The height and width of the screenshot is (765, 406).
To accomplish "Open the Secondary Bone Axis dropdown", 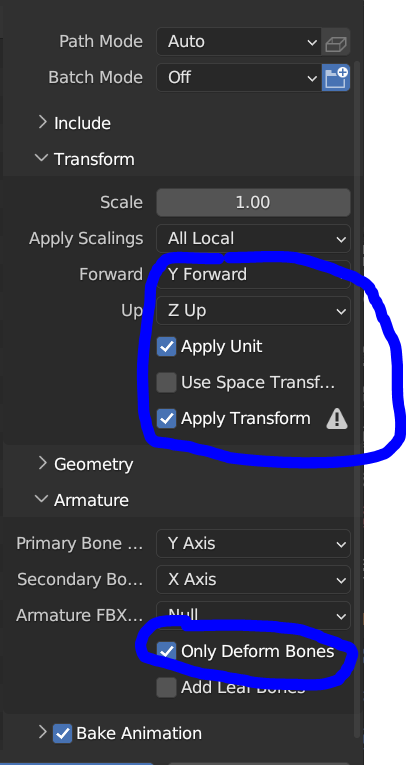I will tap(253, 580).
